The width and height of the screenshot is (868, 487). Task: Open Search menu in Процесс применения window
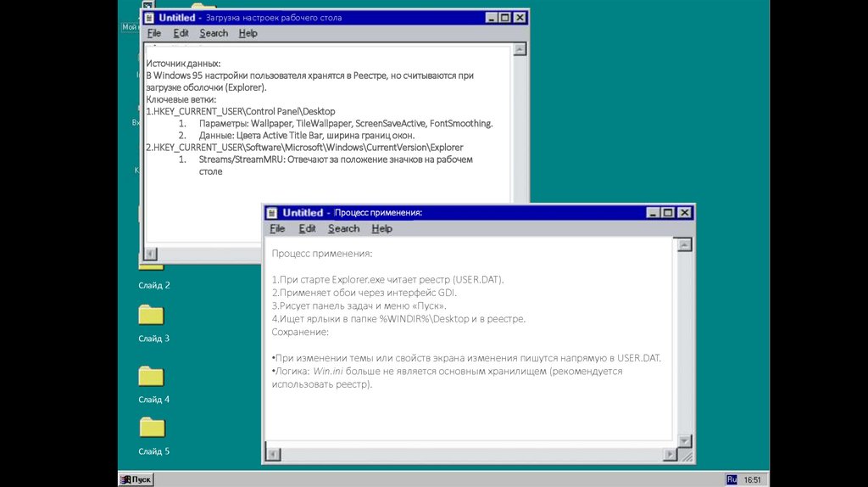pos(344,228)
